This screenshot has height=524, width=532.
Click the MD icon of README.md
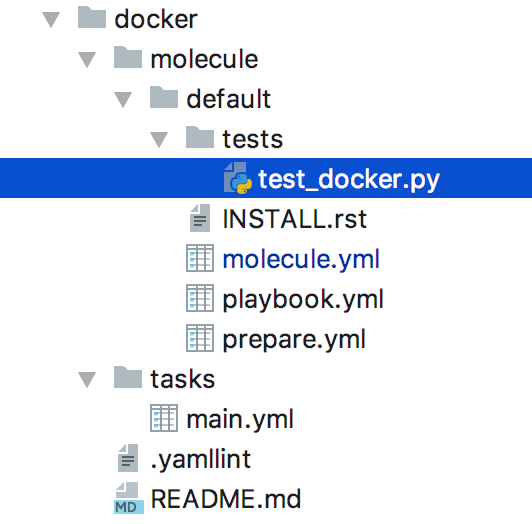click(129, 498)
